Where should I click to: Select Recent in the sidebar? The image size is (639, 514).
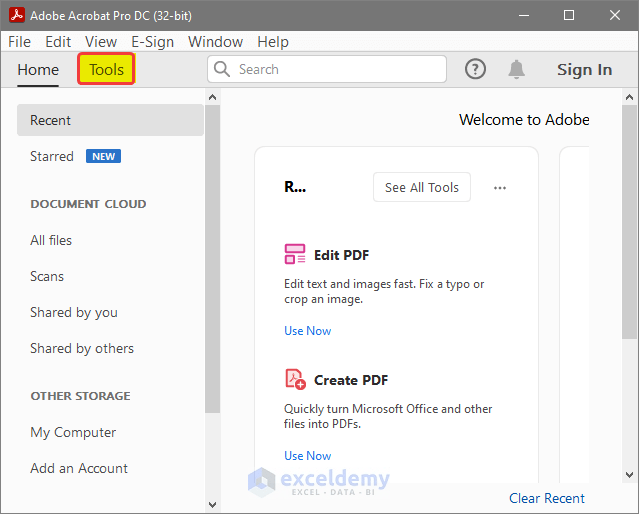click(110, 120)
